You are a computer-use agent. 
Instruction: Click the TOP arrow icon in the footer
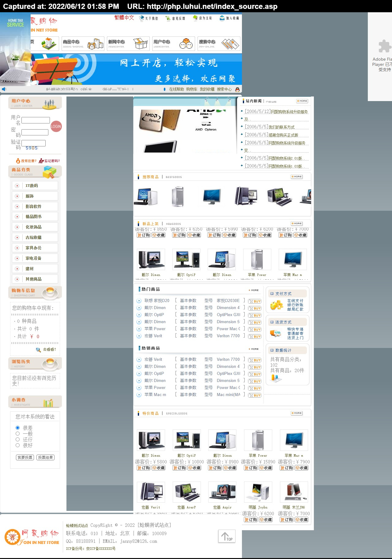click(x=227, y=536)
